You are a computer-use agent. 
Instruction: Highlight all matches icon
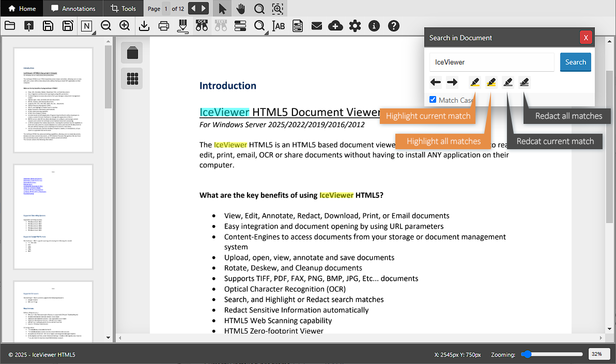click(x=491, y=82)
